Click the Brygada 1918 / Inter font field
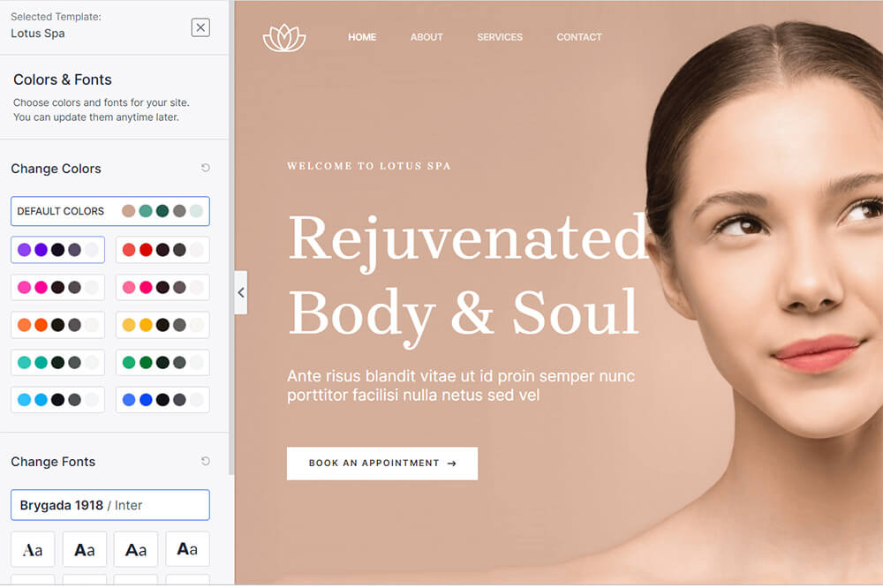The width and height of the screenshot is (883, 588). (x=110, y=505)
